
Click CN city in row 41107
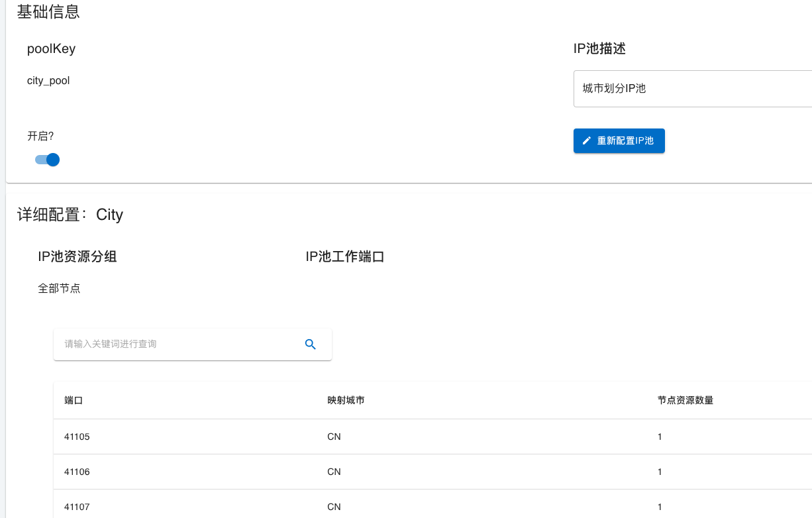point(334,507)
